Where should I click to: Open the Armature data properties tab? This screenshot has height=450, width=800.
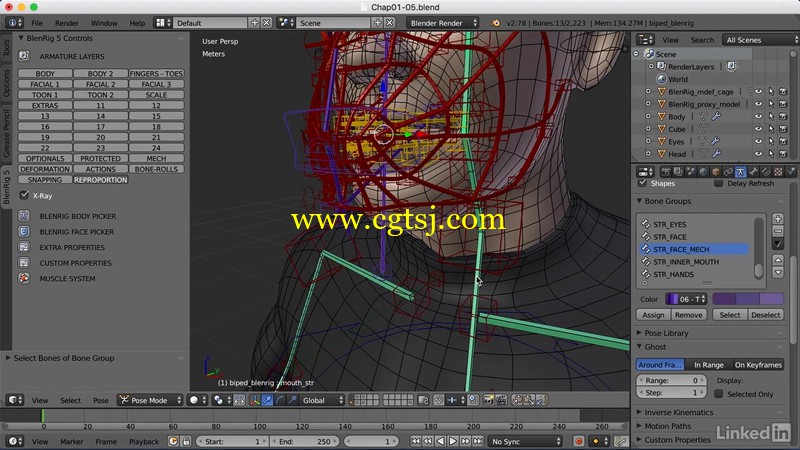pos(740,172)
